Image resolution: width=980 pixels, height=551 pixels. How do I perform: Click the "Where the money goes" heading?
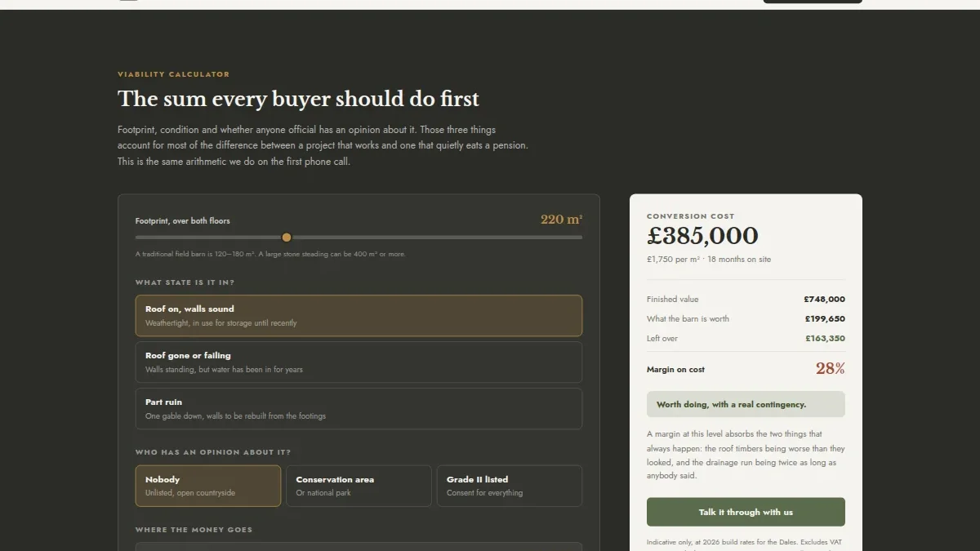coord(194,530)
